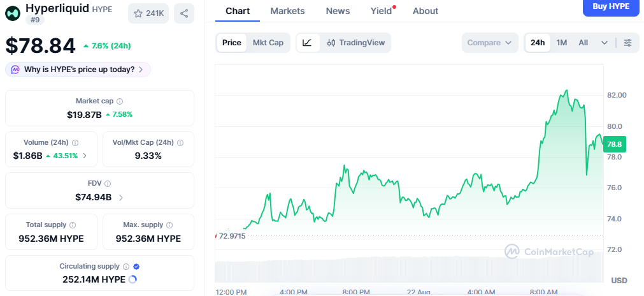
Task: Select the All time range
Action: [x=583, y=43]
